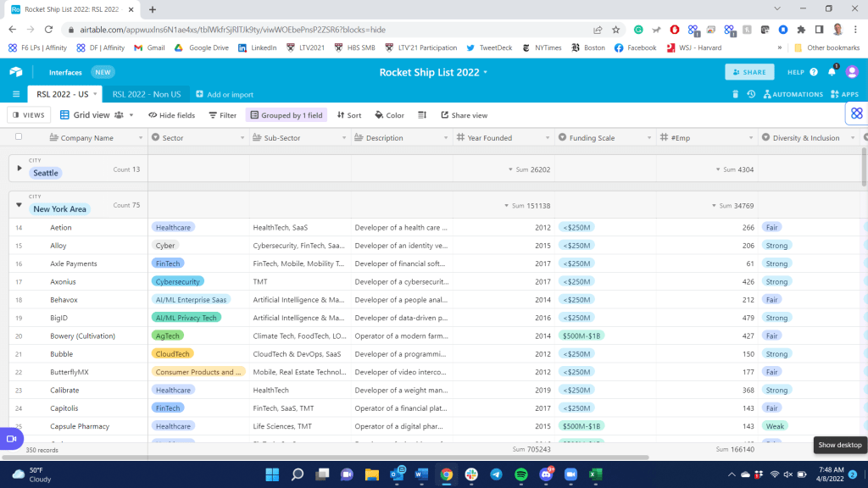
Task: Open the revision history clock icon
Action: tap(751, 94)
